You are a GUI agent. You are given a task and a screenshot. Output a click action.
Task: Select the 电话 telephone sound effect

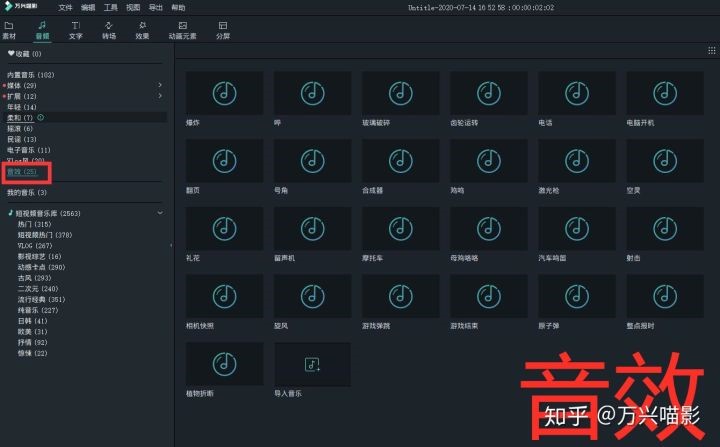577,93
